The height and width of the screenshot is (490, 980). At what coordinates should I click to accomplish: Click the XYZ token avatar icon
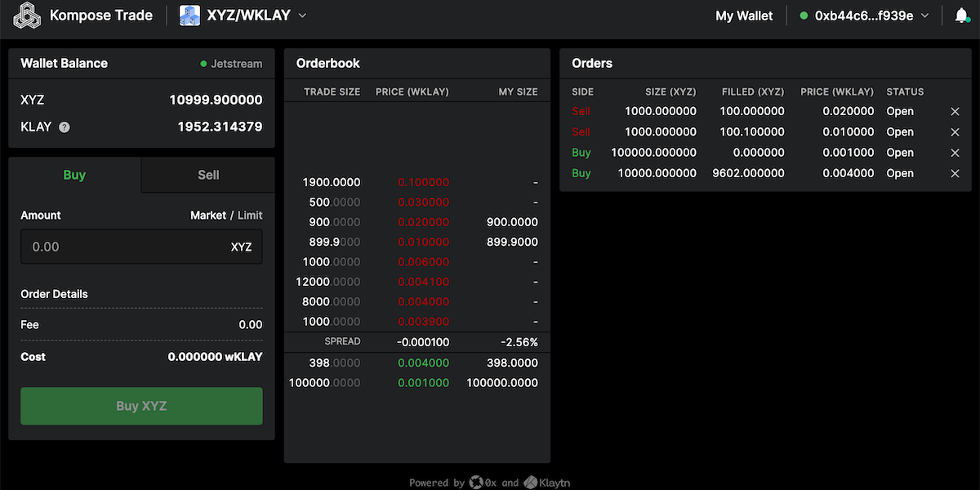[x=189, y=16]
